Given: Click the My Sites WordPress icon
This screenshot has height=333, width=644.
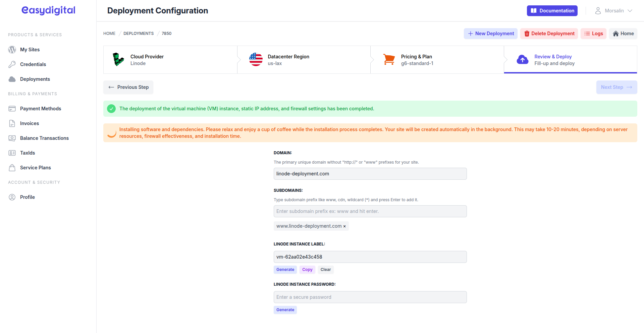Looking at the screenshot, I should click(x=12, y=50).
